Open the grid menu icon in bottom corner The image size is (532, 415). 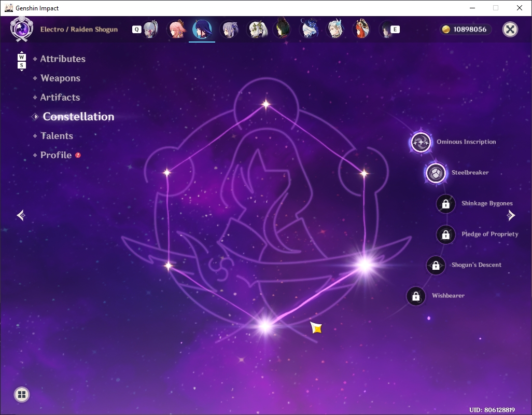coord(22,394)
